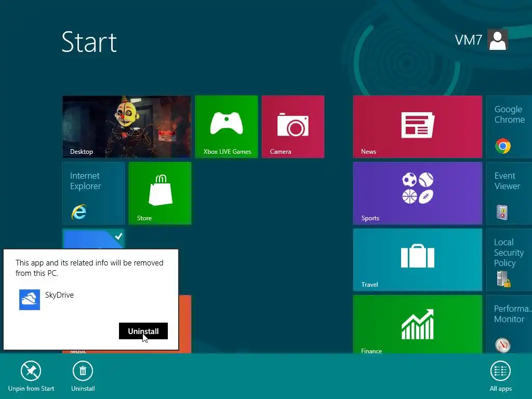Deselect the checked SkyDrive tile checkmark
The image size is (532, 399).
click(118, 236)
